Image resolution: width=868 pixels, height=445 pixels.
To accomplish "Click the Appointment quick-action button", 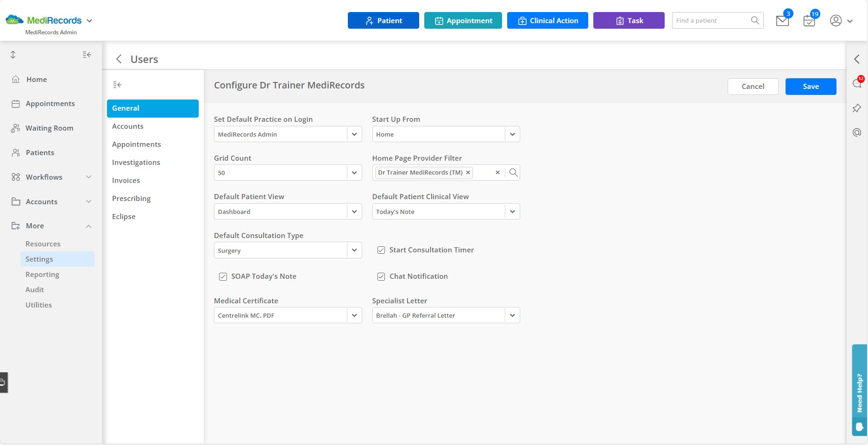I will click(463, 20).
